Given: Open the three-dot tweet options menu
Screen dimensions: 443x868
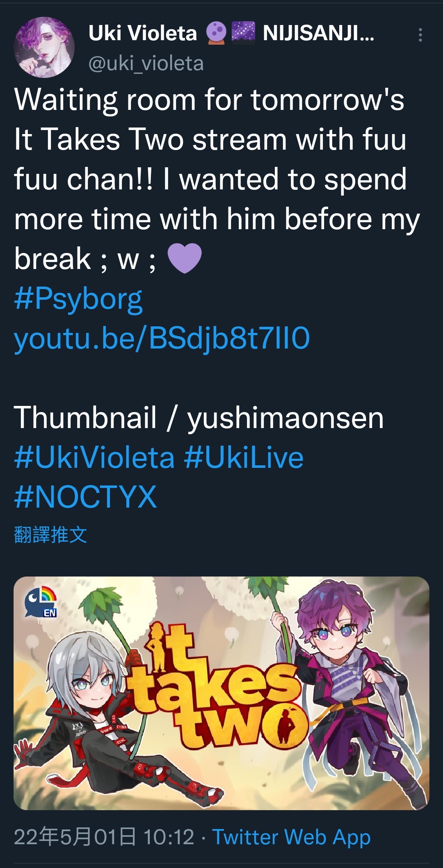Looking at the screenshot, I should (x=420, y=35).
